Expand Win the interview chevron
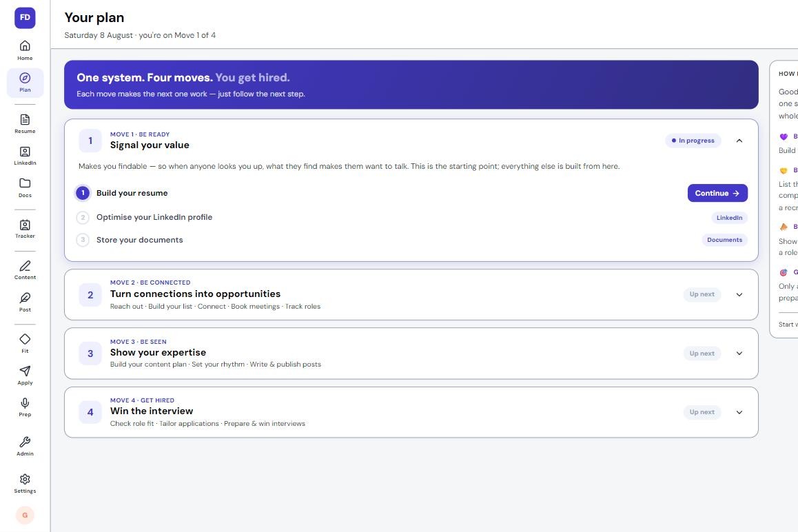 (739, 412)
